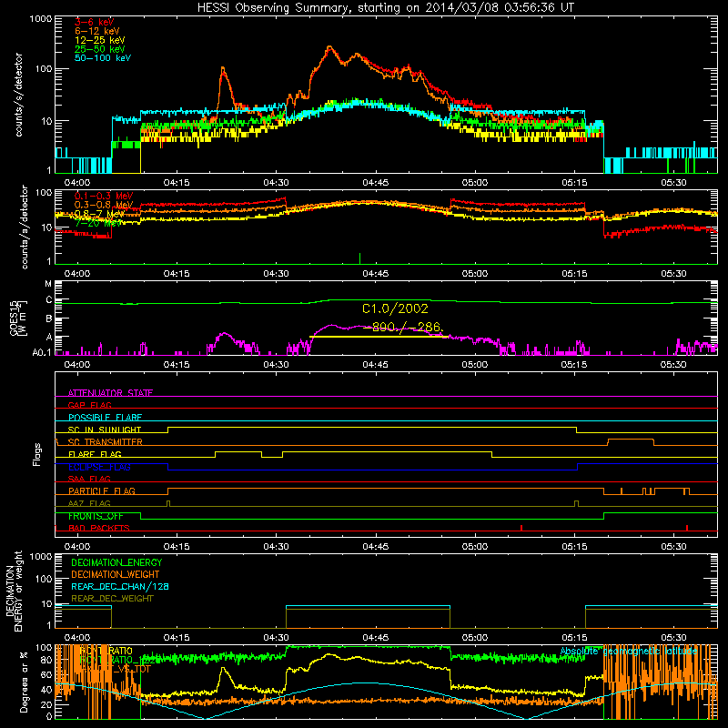This screenshot has height=728, width=728.
Task: Select the DECIMATION_WEIGHT legend label
Action: pyautogui.click(x=116, y=574)
